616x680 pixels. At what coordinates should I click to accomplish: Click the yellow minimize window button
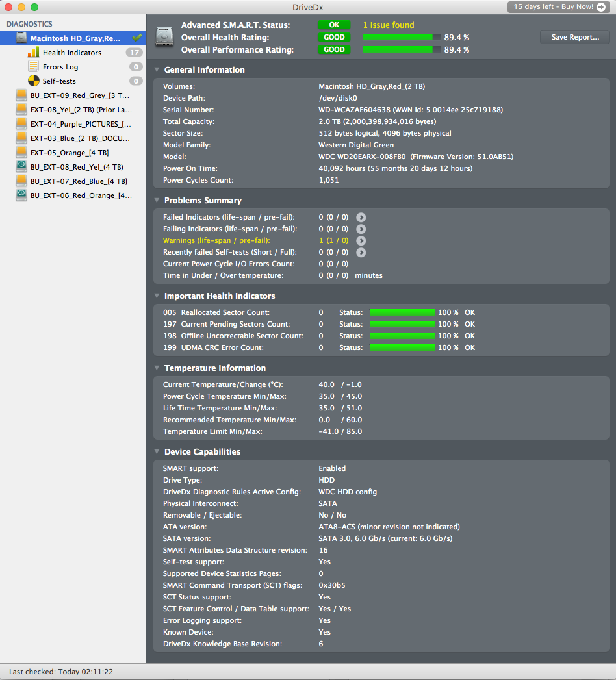(21, 7)
